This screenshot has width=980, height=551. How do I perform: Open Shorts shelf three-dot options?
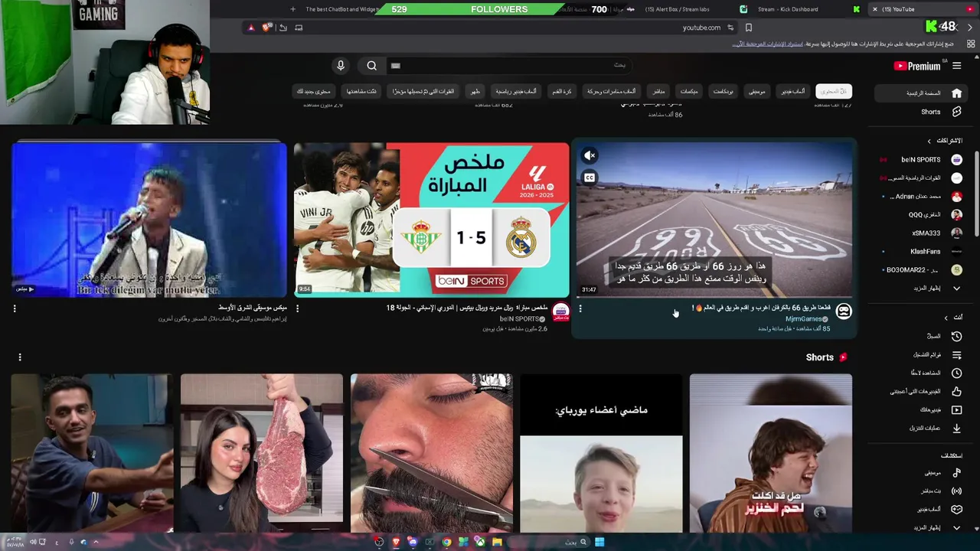20,357
